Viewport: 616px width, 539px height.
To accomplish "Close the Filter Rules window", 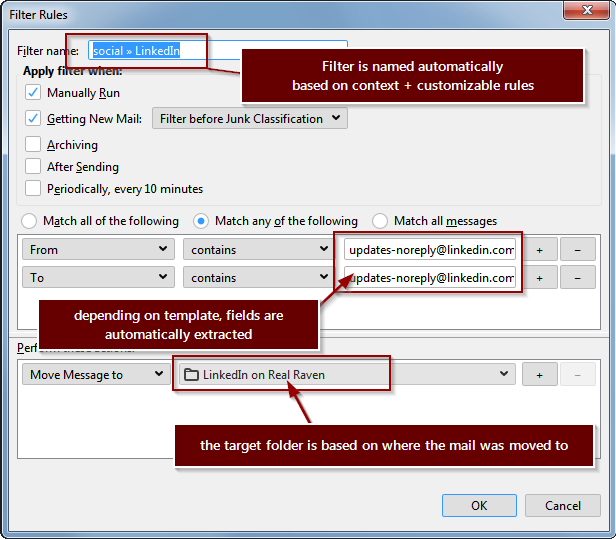I will 587,10.
